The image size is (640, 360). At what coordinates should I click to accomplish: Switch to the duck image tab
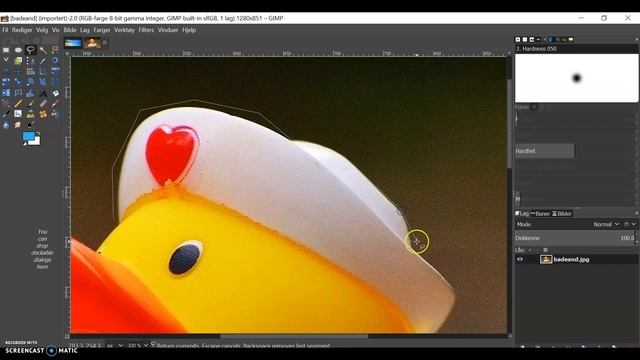[x=93, y=43]
